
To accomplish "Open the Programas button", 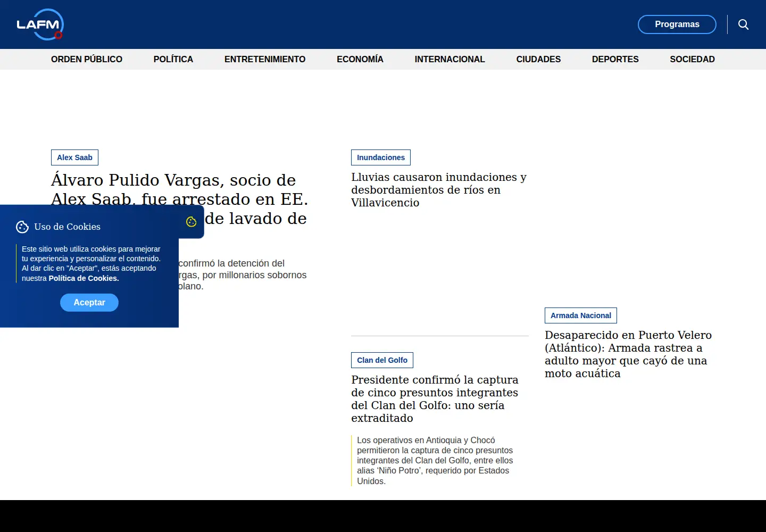I will pos(677,24).
